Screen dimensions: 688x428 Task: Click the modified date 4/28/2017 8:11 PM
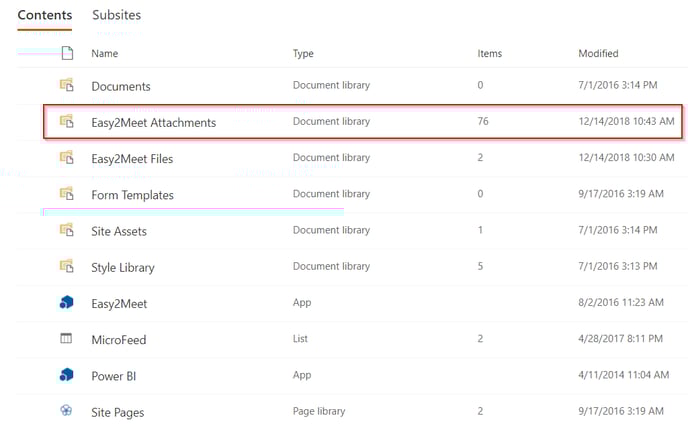pos(620,338)
